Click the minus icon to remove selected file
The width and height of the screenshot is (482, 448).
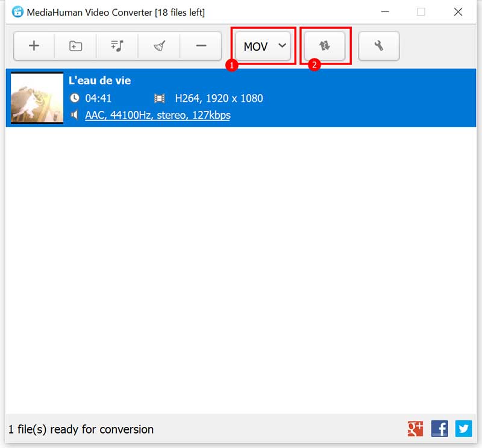201,46
